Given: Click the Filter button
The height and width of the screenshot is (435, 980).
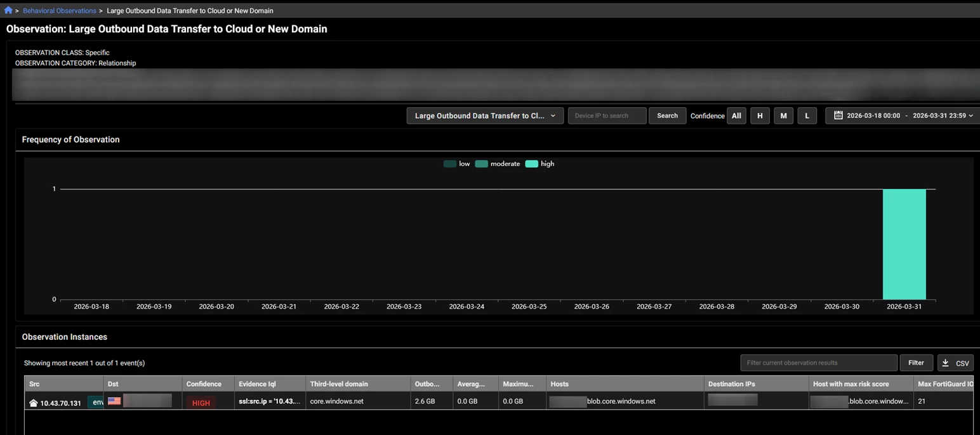Looking at the screenshot, I should (x=916, y=363).
